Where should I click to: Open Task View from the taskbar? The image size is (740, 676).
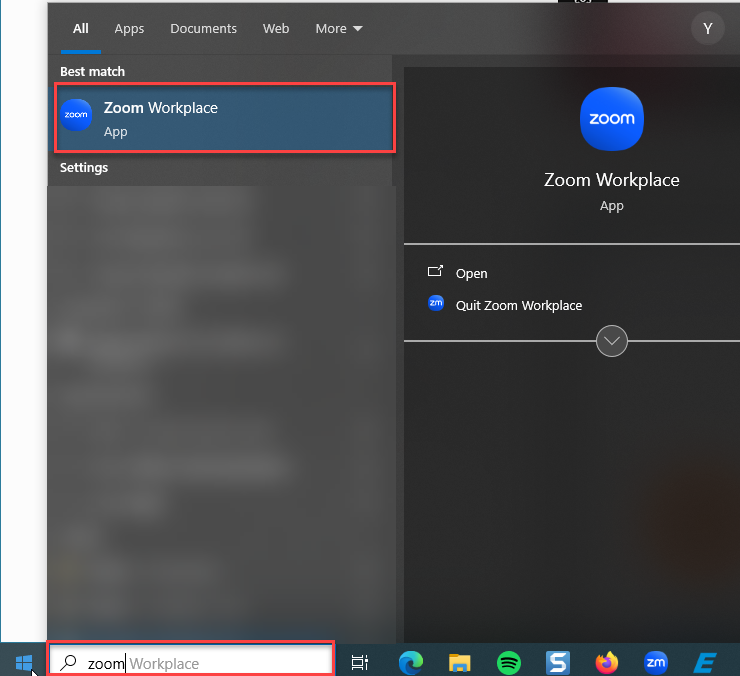tap(360, 662)
